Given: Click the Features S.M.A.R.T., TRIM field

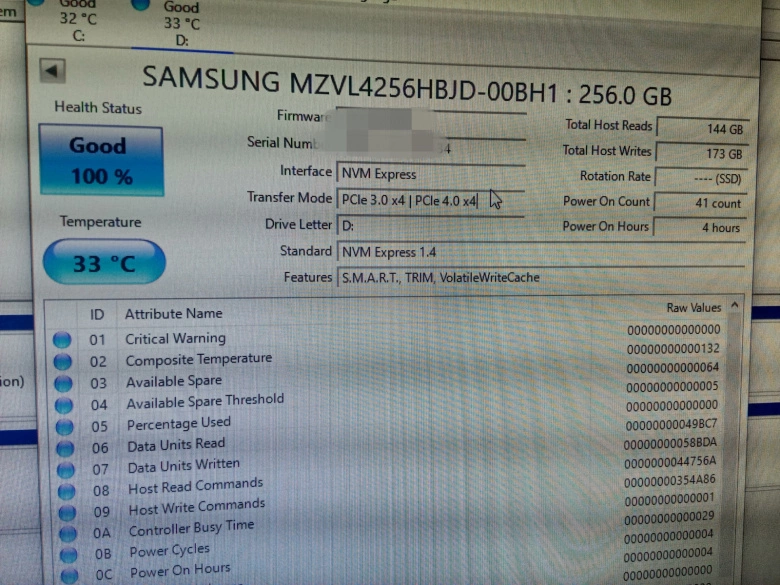Looking at the screenshot, I should tap(540, 278).
